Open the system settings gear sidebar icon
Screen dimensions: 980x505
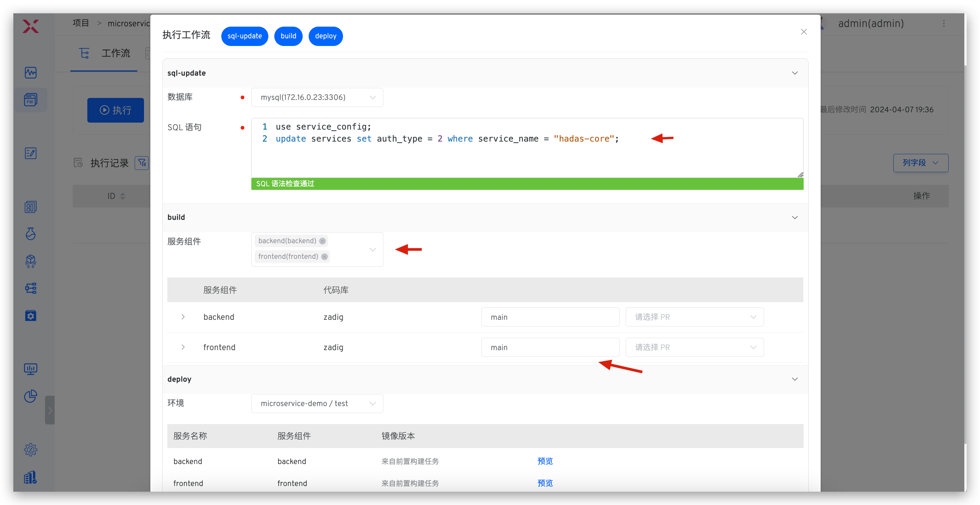30,450
